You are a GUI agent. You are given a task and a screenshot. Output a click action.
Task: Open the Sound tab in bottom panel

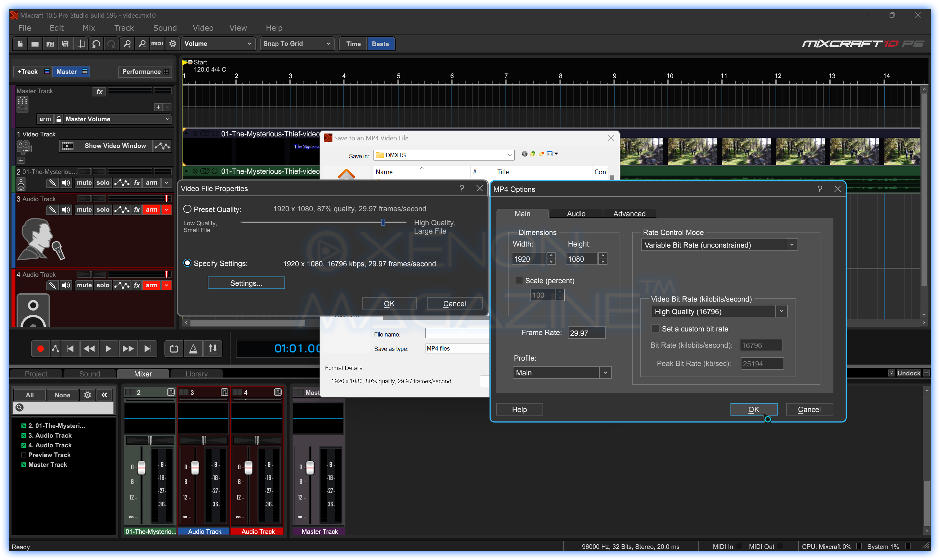click(89, 374)
